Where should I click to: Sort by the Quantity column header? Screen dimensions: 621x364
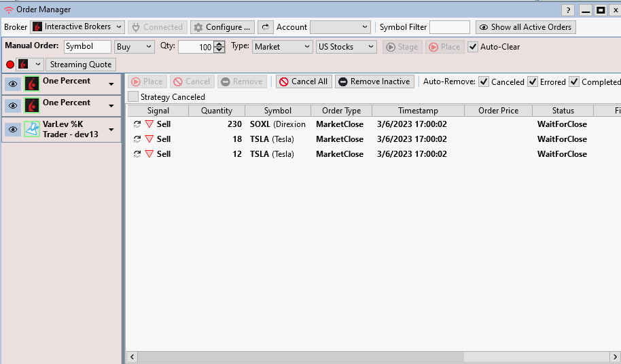[x=216, y=111]
